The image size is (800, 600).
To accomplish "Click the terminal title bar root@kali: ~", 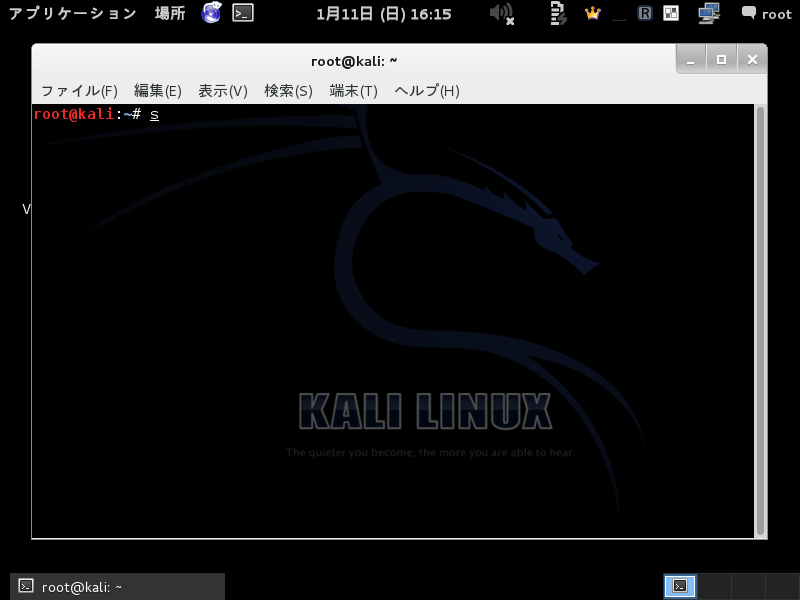I will 354,61.
